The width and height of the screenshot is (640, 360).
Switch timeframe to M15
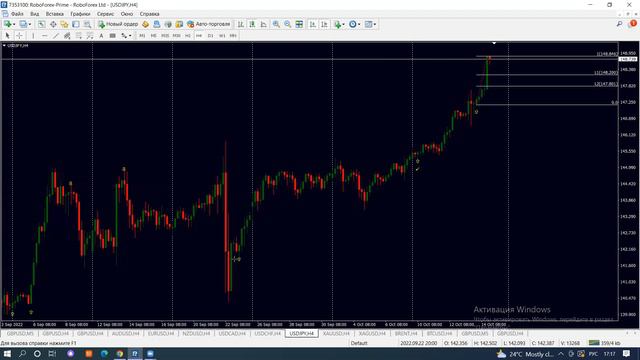coord(165,36)
